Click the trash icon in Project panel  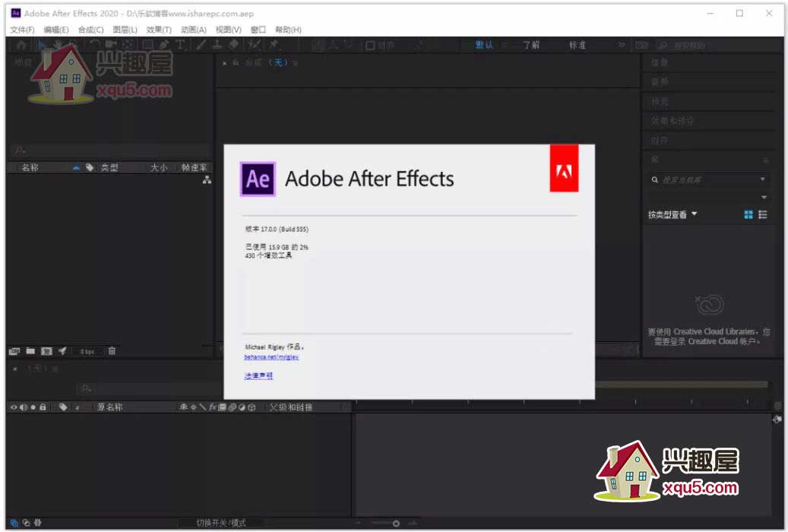(x=112, y=351)
